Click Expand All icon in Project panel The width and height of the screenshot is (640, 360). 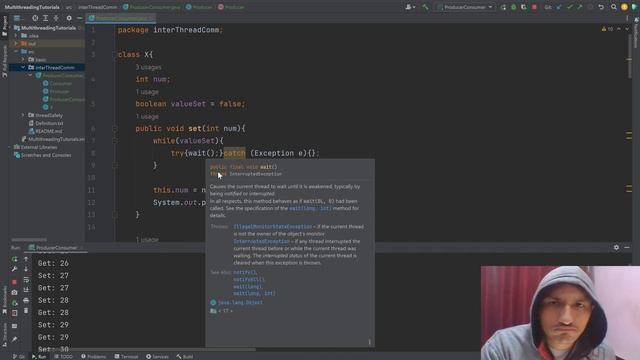[45, 18]
